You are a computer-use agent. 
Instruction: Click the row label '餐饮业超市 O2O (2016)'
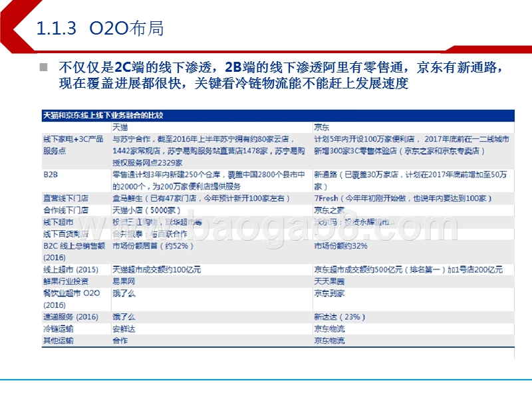pos(72,299)
